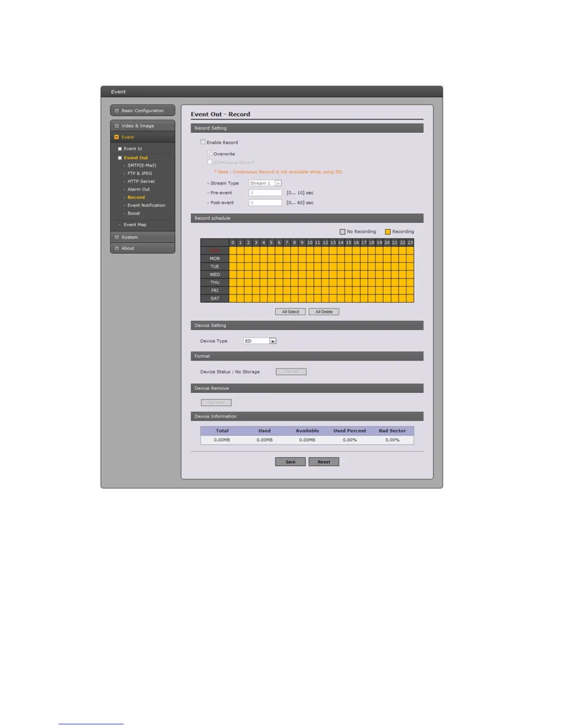Open Alarm Out settings
The height and width of the screenshot is (728, 563).
(138, 189)
